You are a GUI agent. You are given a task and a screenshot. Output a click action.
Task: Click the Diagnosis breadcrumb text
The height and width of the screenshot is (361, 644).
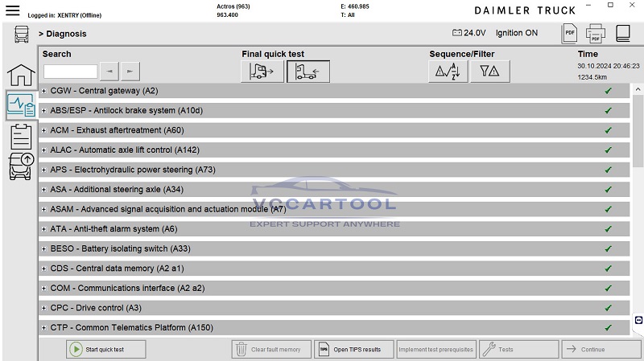[66, 34]
